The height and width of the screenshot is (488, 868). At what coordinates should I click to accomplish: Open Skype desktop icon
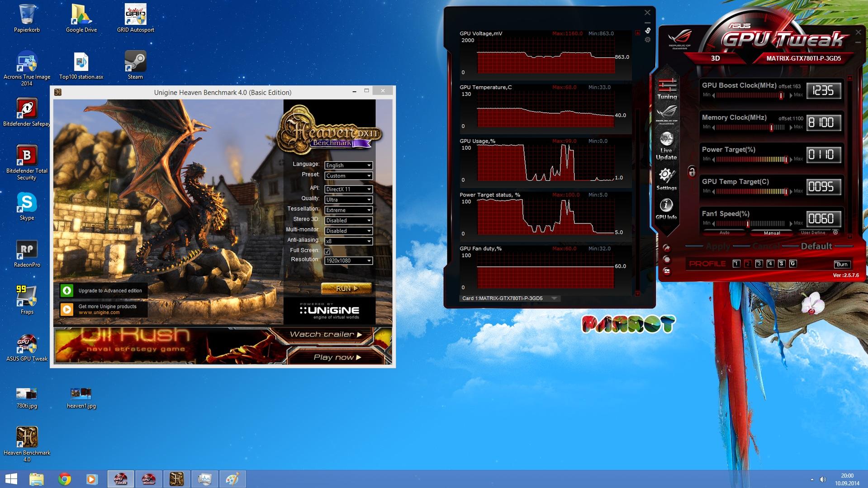27,207
